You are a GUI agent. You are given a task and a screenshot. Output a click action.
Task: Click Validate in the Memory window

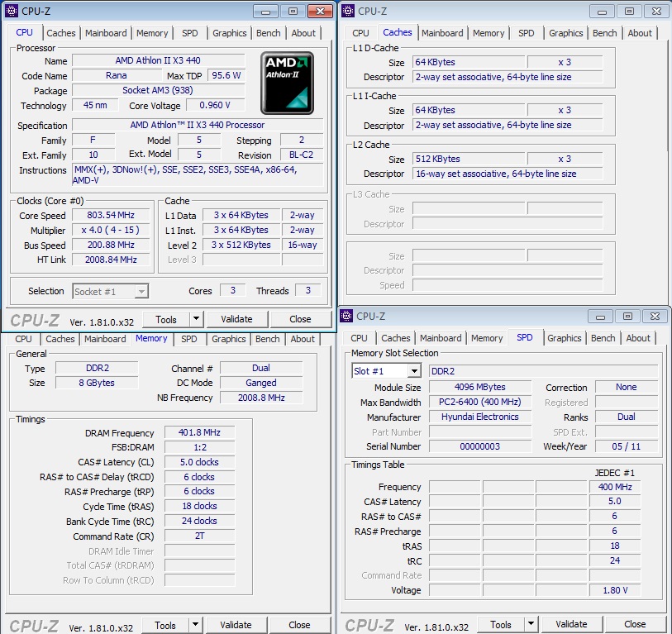[x=236, y=625]
